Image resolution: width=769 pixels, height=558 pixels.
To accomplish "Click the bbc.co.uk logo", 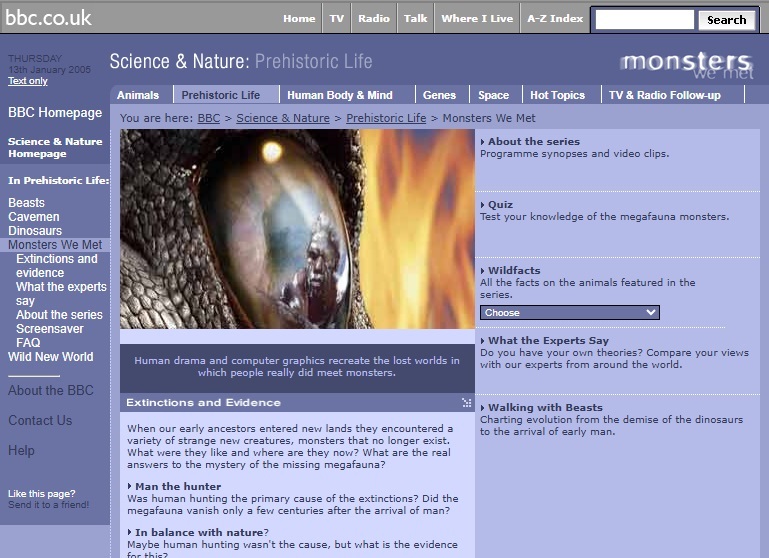I will pyautogui.click(x=48, y=18).
